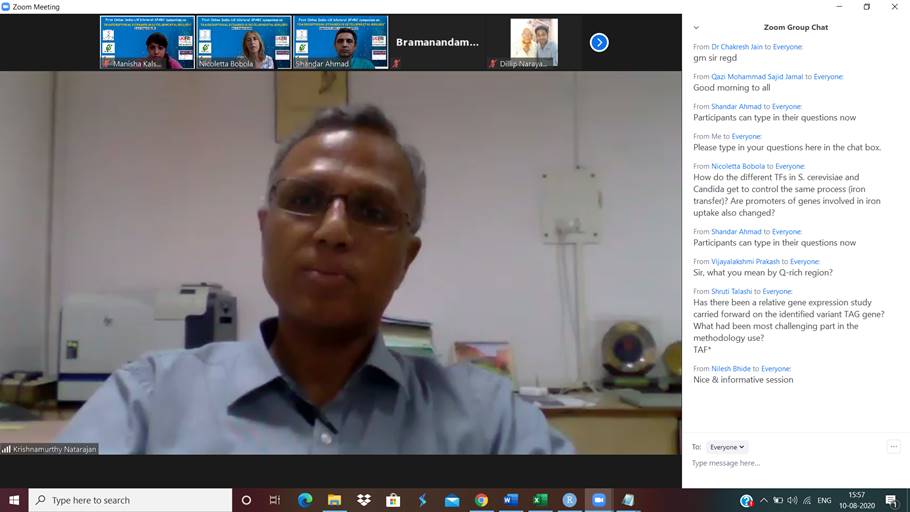Open Google Chrome from the taskbar
This screenshot has height=512, width=910.
coord(481,500)
